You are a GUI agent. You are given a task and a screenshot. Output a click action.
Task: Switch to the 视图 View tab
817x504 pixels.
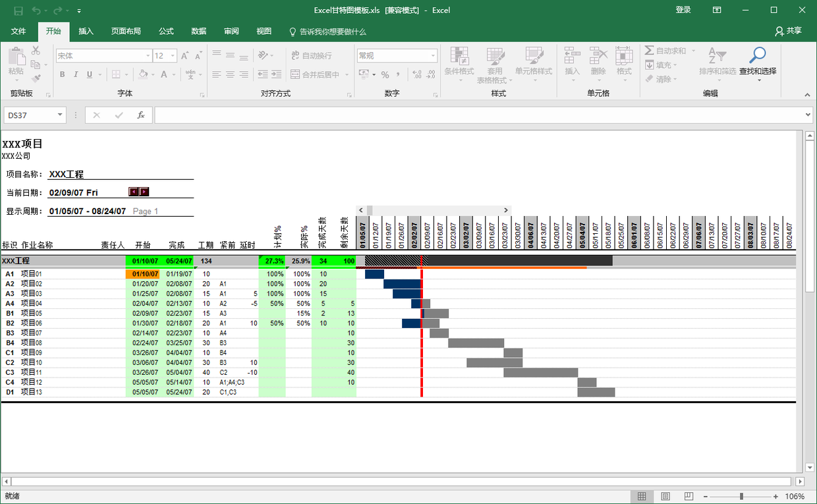coord(264,31)
